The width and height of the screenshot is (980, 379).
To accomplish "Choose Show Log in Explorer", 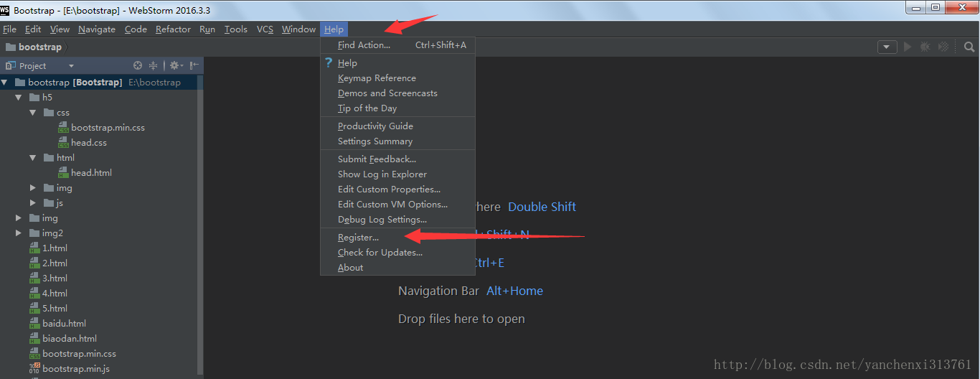I will pos(397,174).
